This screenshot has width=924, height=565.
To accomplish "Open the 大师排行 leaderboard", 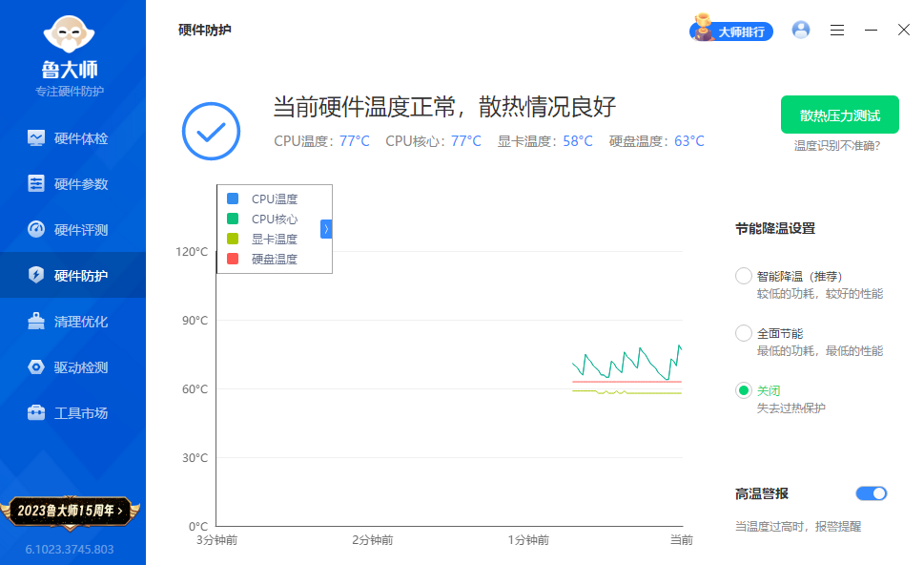I will click(730, 30).
